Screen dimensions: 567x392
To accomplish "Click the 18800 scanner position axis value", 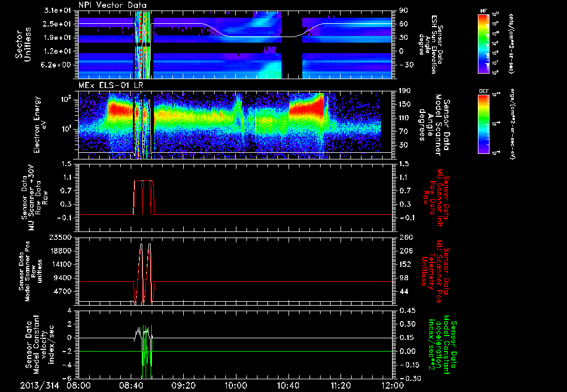I will pos(60,251).
